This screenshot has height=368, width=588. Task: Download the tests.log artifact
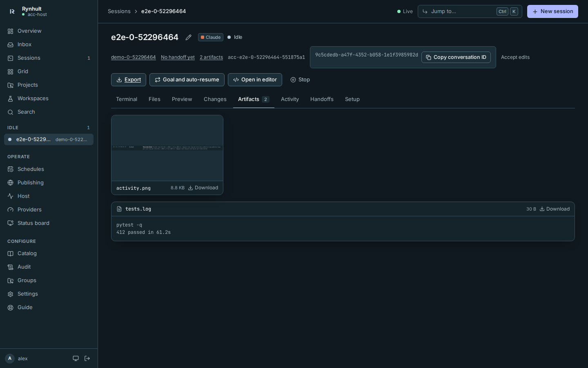pos(555,209)
